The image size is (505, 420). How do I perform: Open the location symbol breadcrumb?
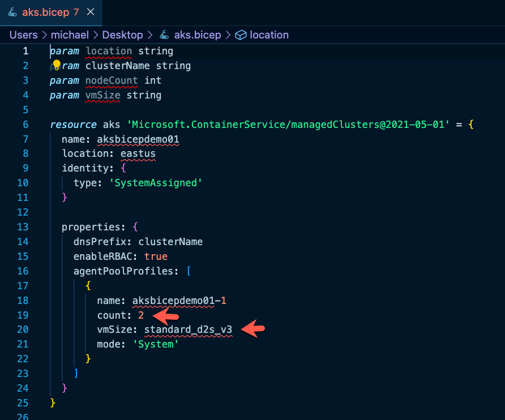[x=269, y=35]
